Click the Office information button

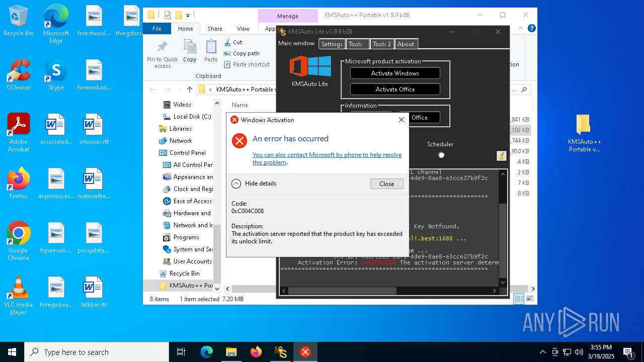click(424, 118)
